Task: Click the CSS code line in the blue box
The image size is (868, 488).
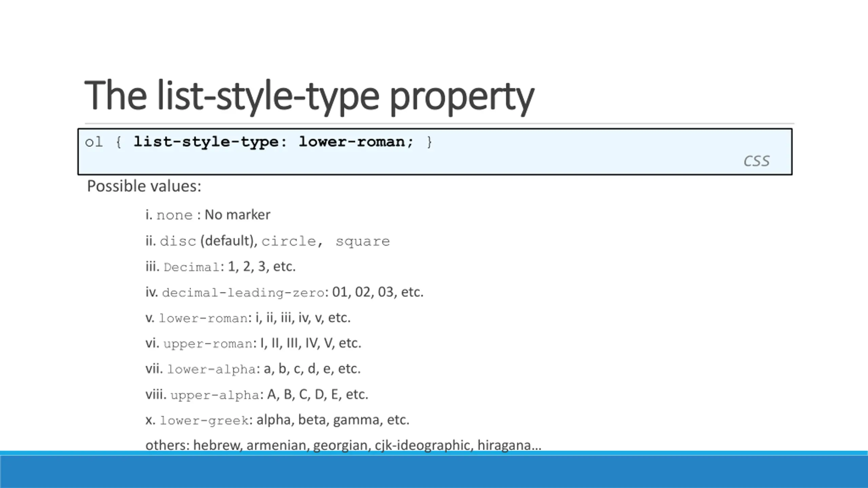Action: [x=258, y=142]
